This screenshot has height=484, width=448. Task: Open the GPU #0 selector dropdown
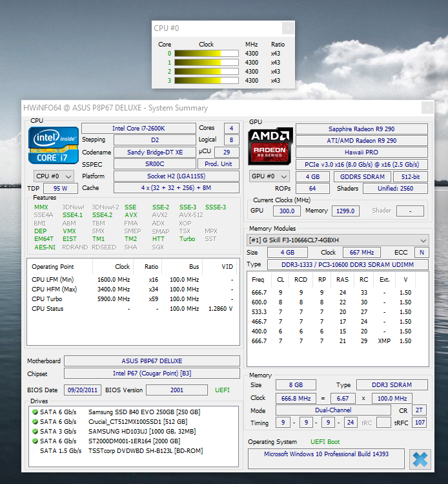269,176
